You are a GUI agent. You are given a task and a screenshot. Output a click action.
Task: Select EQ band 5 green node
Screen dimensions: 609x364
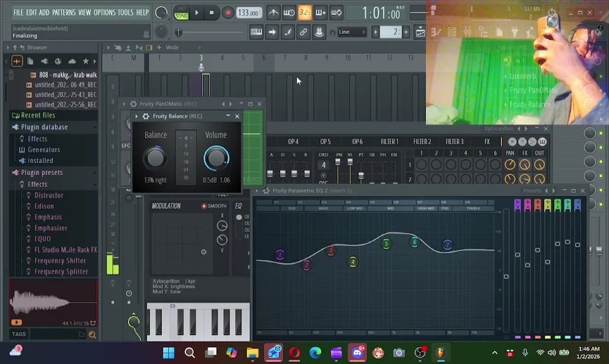[386, 245]
